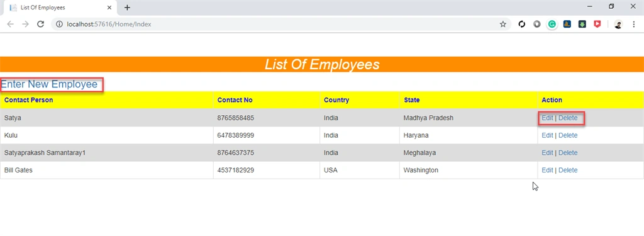Edit the Kulu employee record
The image size is (644, 236).
tap(547, 135)
